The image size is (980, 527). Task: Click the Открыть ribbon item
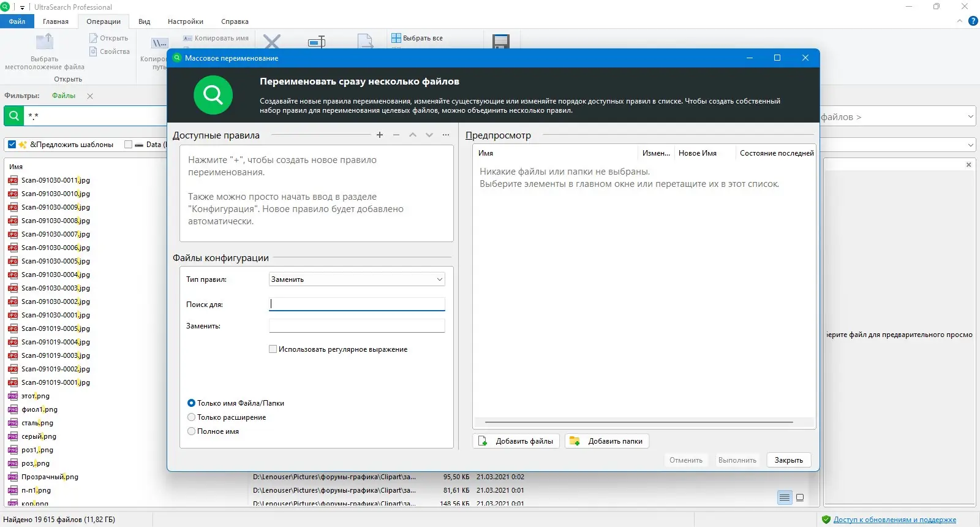pos(109,38)
